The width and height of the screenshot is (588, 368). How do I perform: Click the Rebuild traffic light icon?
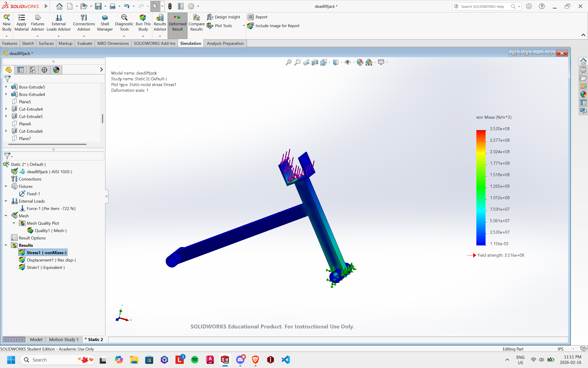pyautogui.click(x=170, y=6)
